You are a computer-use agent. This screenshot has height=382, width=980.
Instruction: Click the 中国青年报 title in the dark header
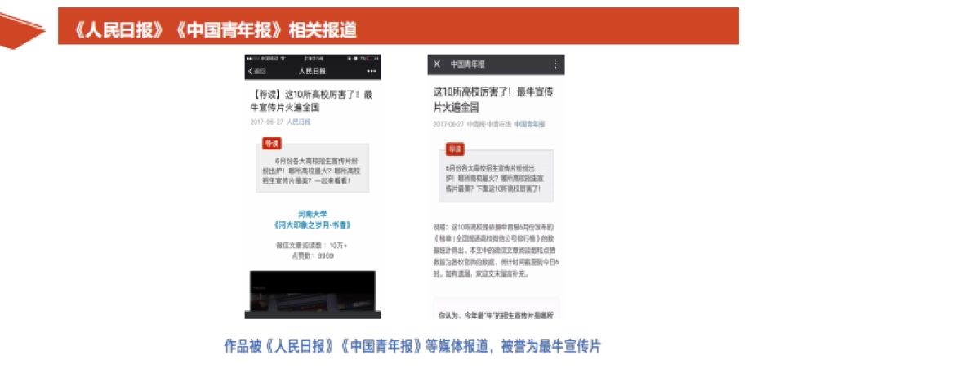pyautogui.click(x=467, y=64)
